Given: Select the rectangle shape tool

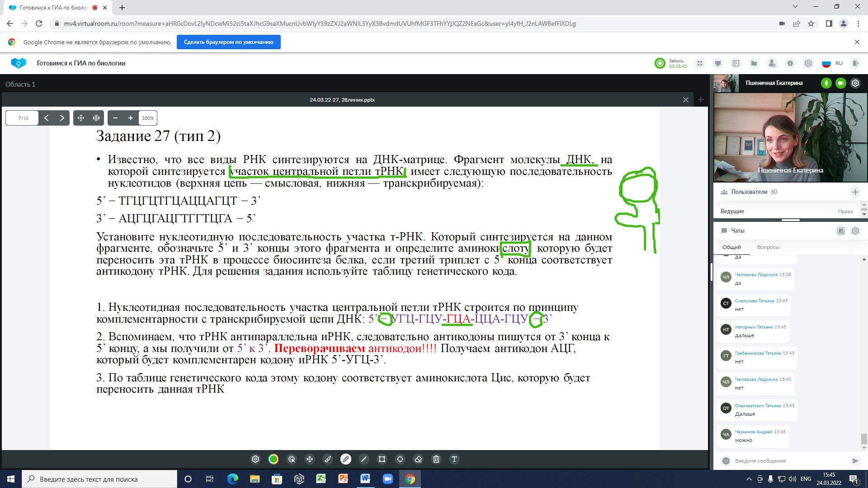Looking at the screenshot, I should [382, 459].
